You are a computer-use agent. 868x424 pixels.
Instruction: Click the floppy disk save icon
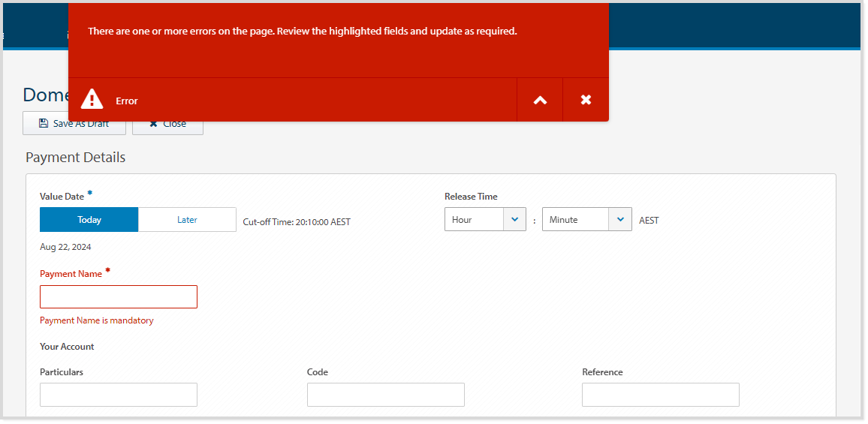[x=44, y=124]
